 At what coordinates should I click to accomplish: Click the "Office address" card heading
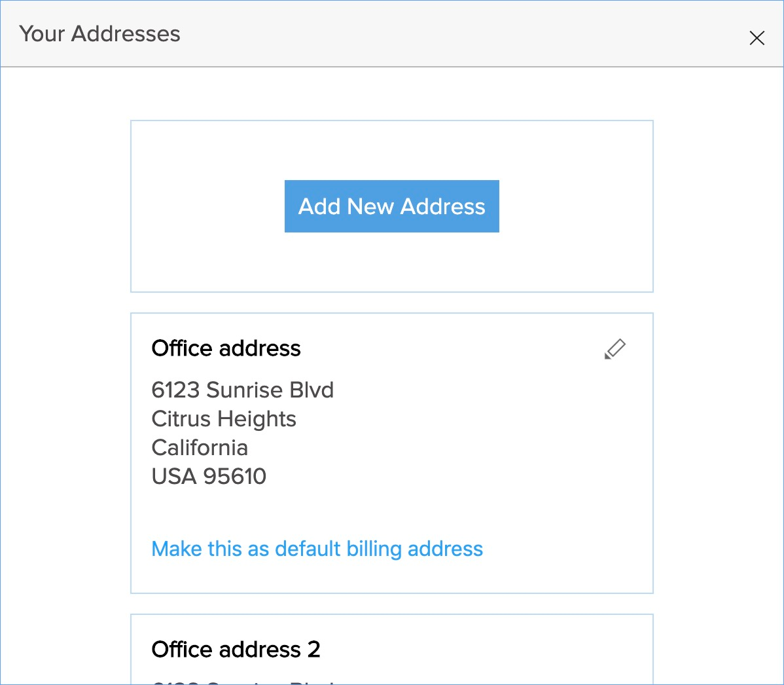coord(226,348)
